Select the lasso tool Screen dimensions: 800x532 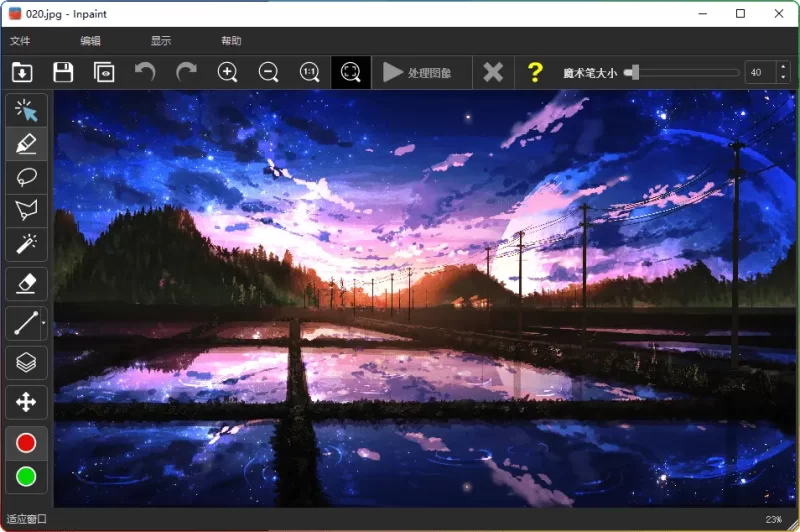[x=27, y=177]
